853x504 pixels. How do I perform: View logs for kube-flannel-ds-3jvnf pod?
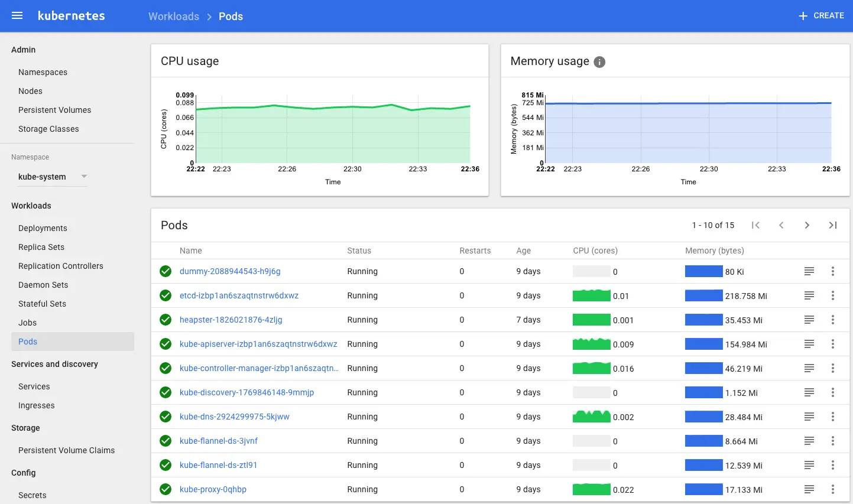click(809, 441)
